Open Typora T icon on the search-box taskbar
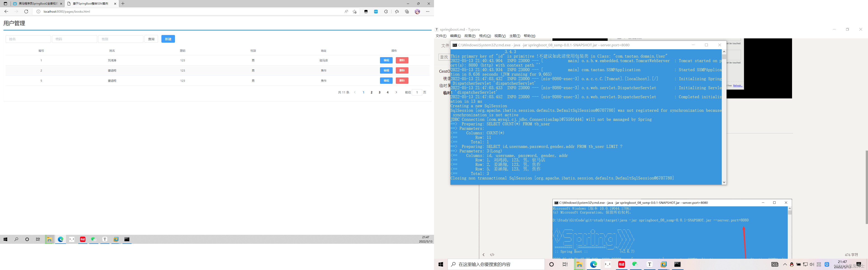Screen dimensions: 868x270 coord(650,265)
